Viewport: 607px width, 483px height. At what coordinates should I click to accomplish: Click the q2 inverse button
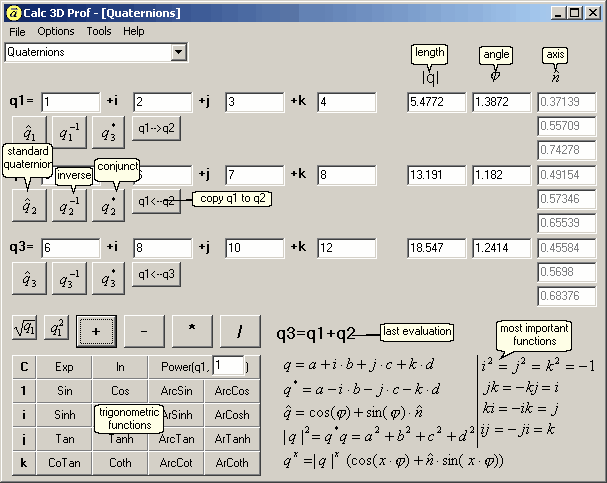point(69,206)
